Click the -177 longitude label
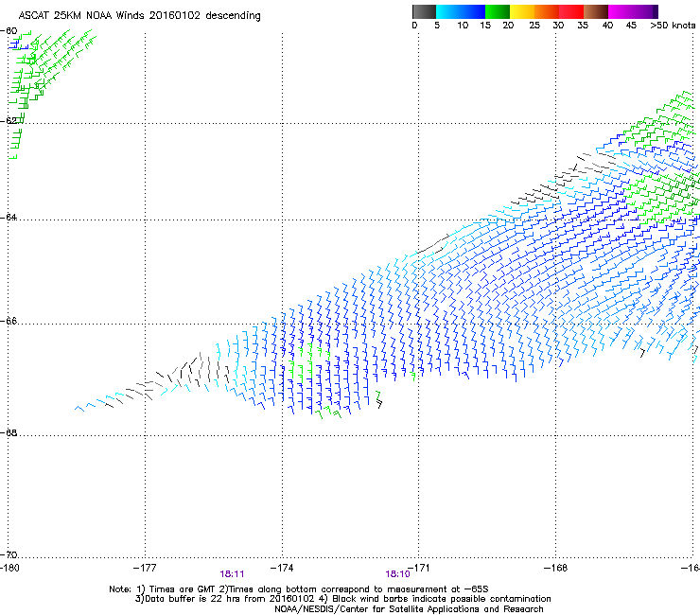Screen dimensions: 700x615 click(x=145, y=568)
